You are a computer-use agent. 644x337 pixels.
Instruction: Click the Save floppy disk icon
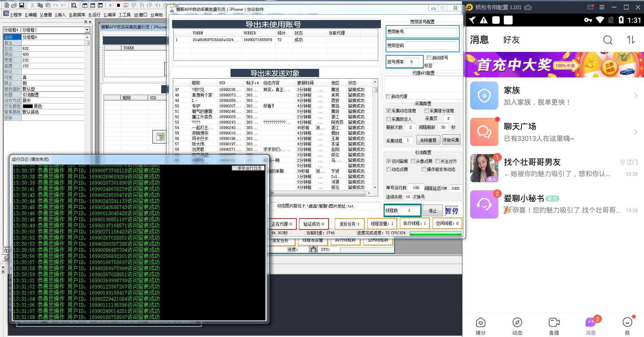(22, 5)
